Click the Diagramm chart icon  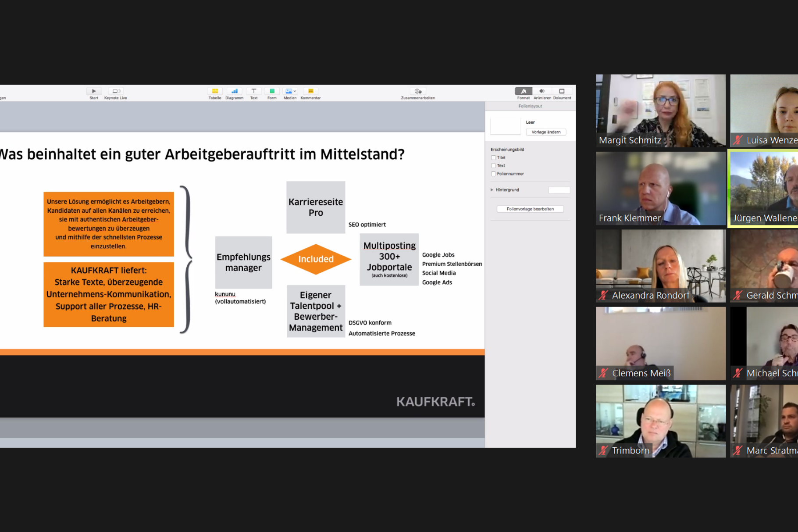point(235,91)
